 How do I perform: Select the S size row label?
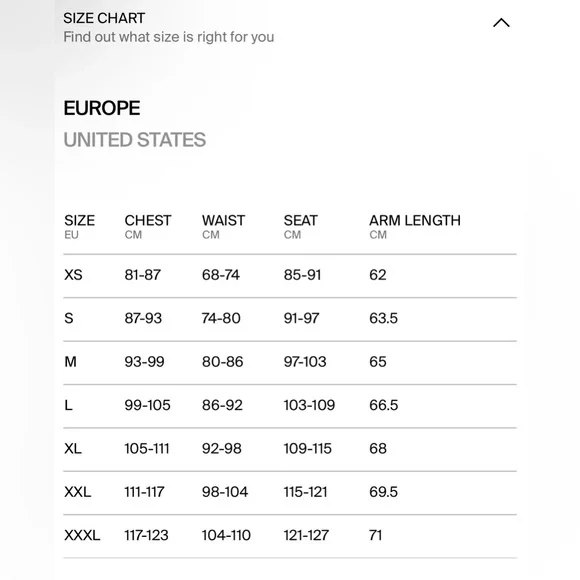(x=69, y=318)
